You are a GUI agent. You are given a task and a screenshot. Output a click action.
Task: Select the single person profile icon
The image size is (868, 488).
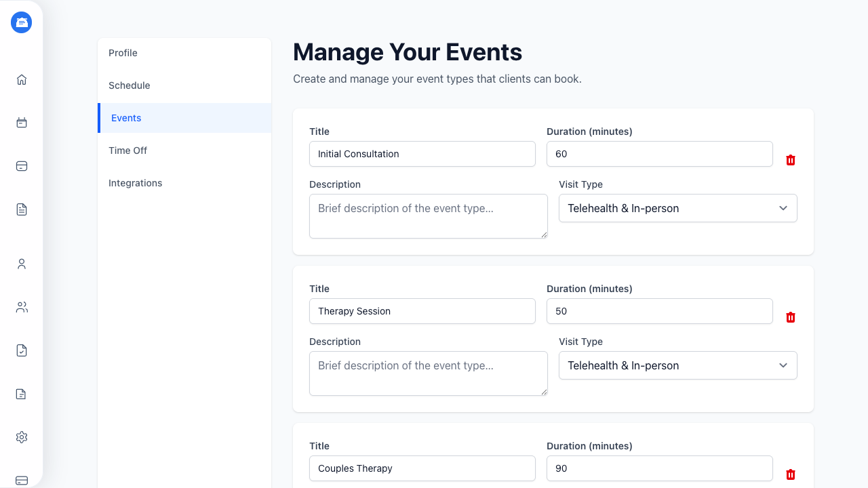[x=21, y=264]
